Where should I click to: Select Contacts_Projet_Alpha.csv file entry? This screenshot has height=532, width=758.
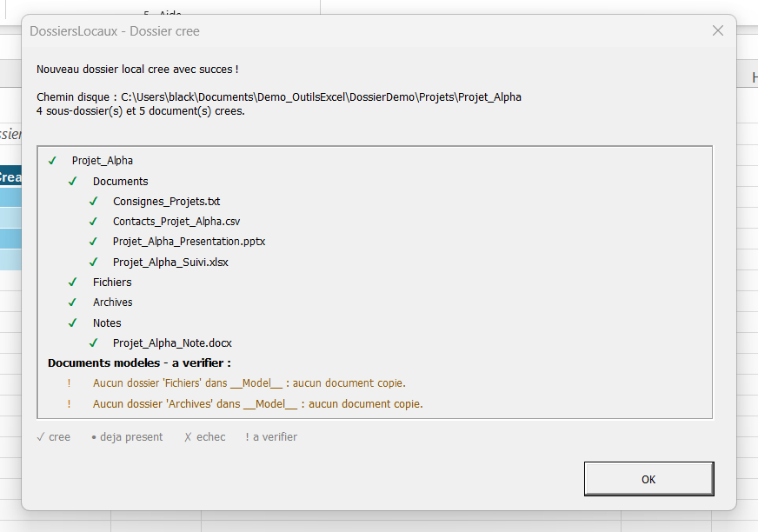176,222
